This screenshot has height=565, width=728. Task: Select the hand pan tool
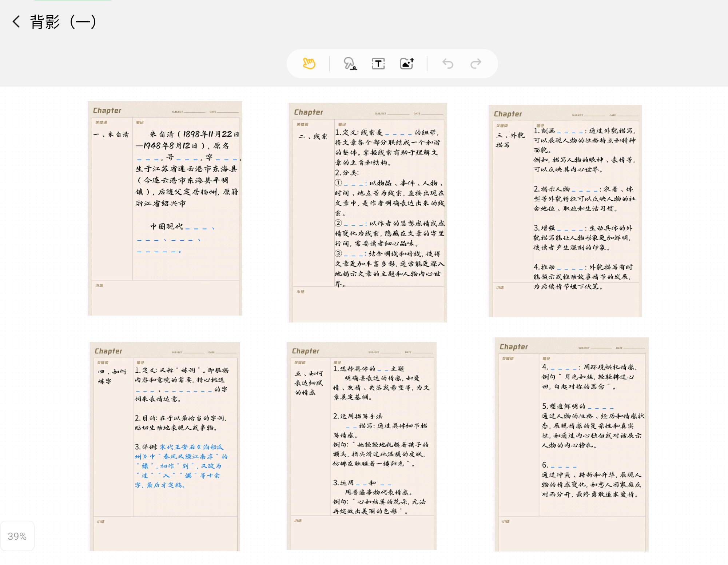click(309, 64)
